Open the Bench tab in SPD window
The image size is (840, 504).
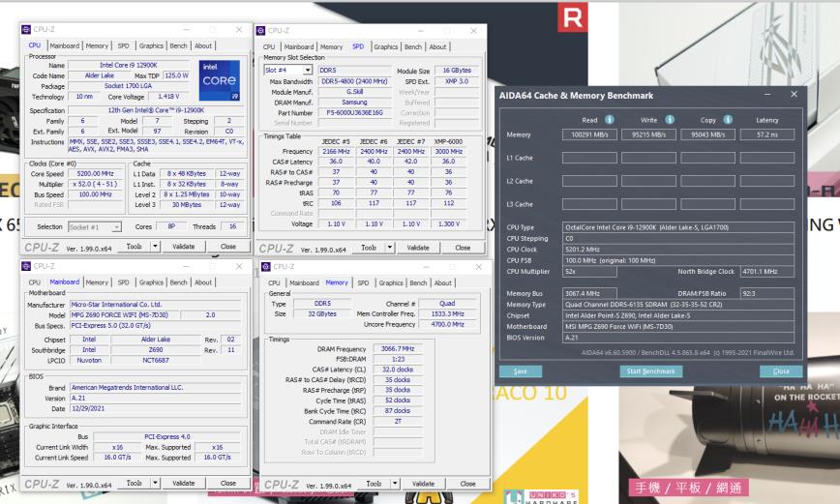click(x=412, y=47)
